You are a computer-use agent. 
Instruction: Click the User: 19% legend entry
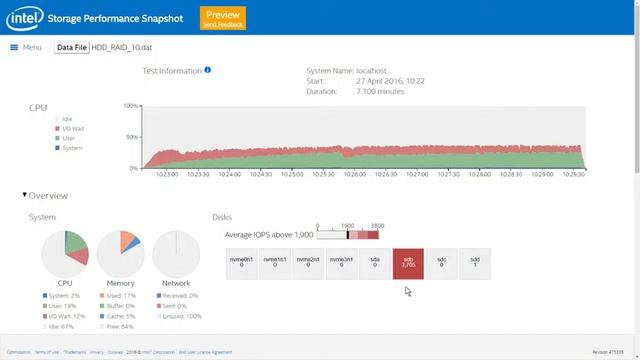click(x=60, y=306)
